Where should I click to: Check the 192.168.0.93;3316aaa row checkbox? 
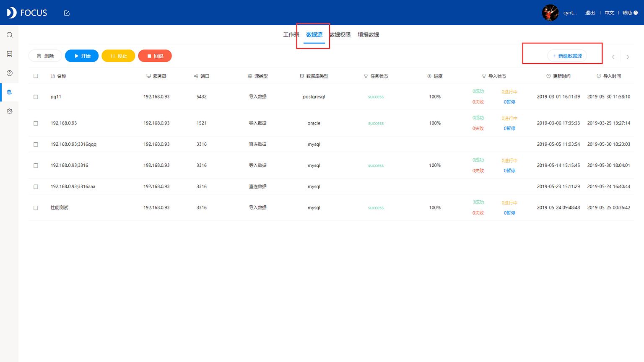(36, 186)
